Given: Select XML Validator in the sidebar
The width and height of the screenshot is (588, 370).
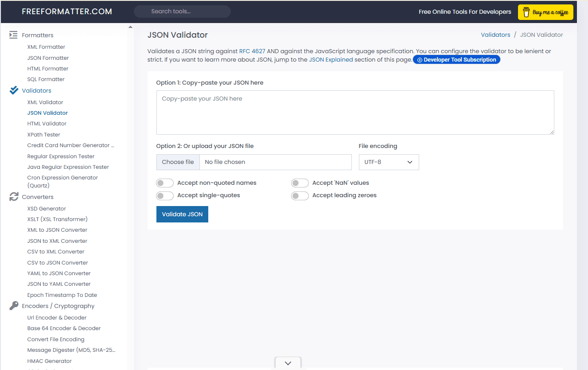Looking at the screenshot, I should [44, 102].
